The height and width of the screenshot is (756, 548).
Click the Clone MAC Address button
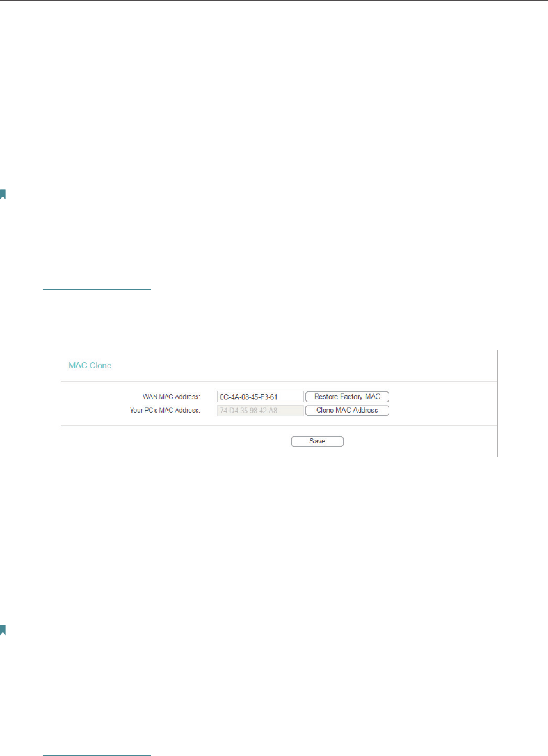tap(347, 410)
